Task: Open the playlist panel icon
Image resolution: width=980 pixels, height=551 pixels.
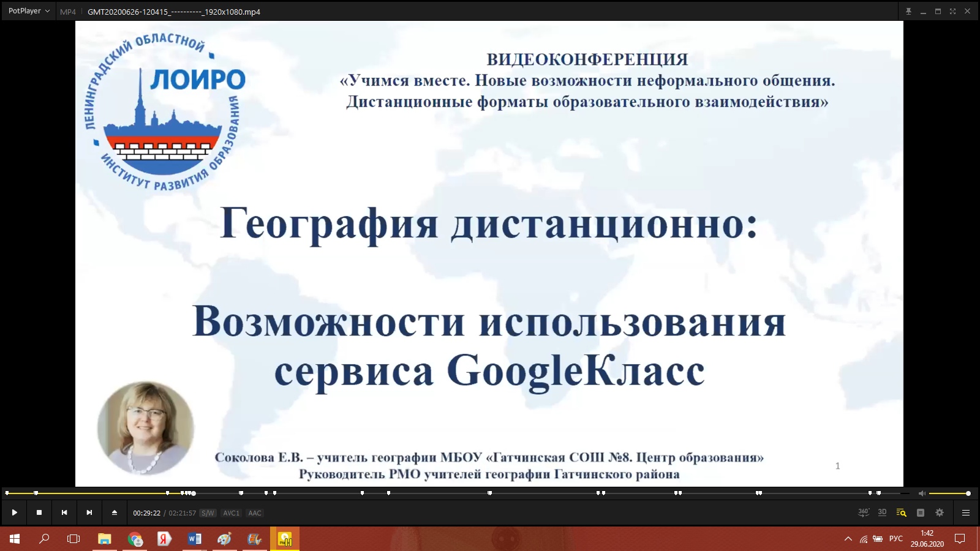Action: (x=920, y=512)
